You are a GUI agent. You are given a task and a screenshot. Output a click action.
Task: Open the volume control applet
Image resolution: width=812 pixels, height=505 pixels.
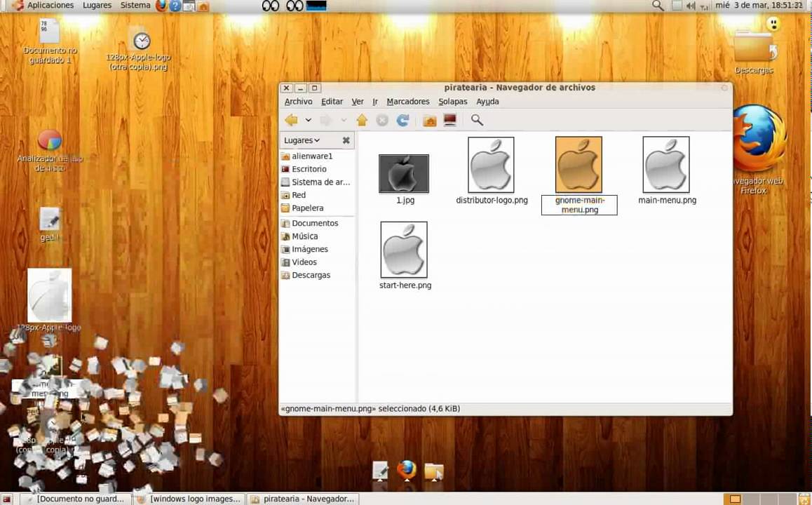(691, 6)
